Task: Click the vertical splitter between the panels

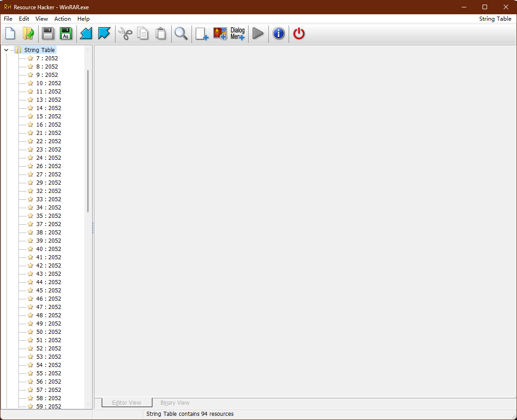Action: click(x=93, y=227)
